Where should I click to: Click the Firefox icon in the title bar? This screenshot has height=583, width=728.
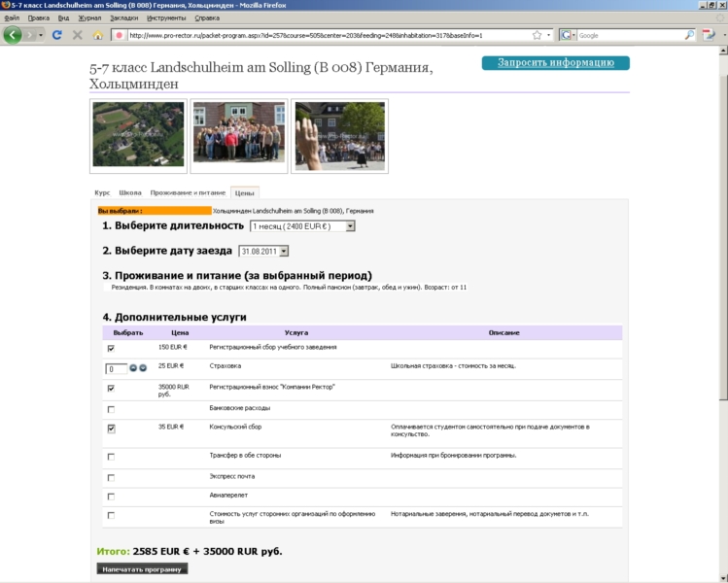pos(6,5)
